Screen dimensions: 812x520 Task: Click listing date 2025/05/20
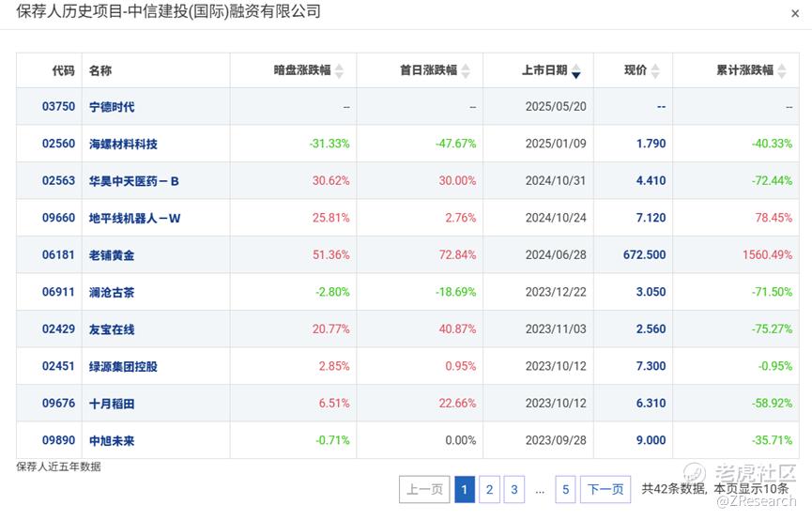click(556, 106)
